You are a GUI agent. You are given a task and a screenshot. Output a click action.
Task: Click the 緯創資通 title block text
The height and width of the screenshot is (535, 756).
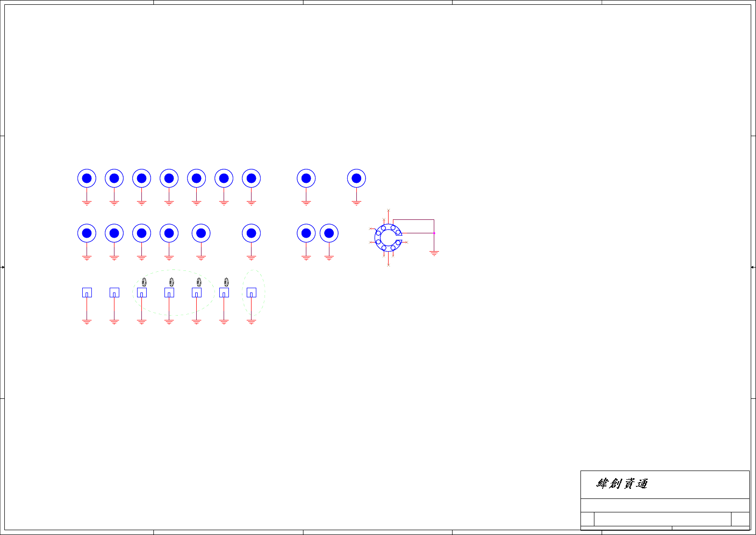[622, 484]
